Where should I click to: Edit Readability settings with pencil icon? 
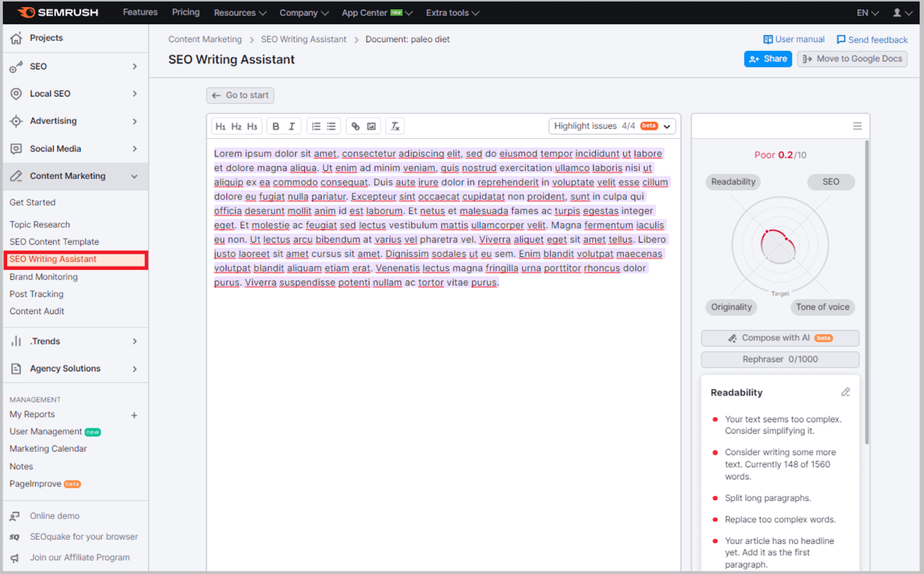[x=845, y=392]
